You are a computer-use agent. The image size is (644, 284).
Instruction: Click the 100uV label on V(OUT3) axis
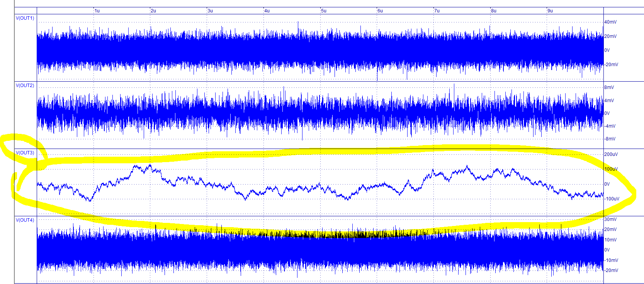click(x=611, y=169)
